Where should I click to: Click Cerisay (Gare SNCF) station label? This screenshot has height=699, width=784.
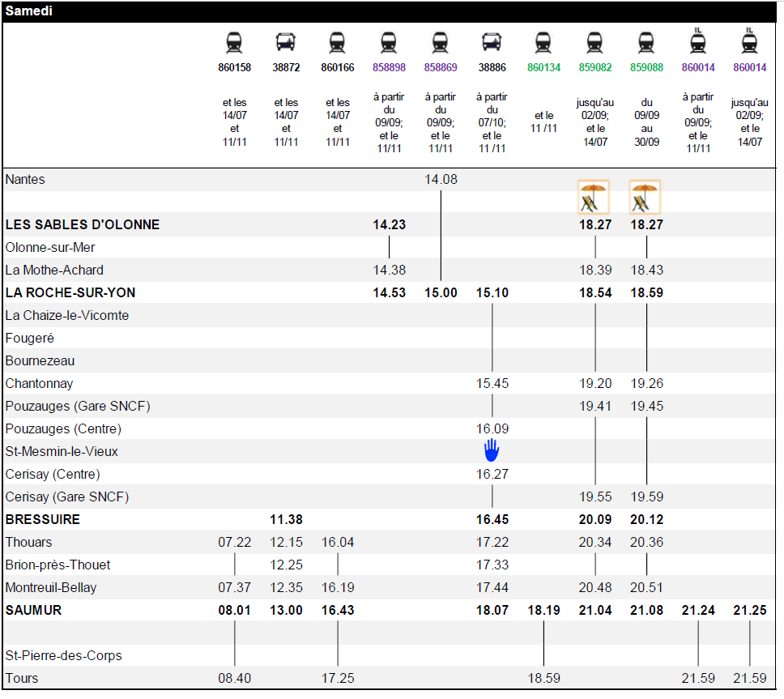tap(67, 497)
